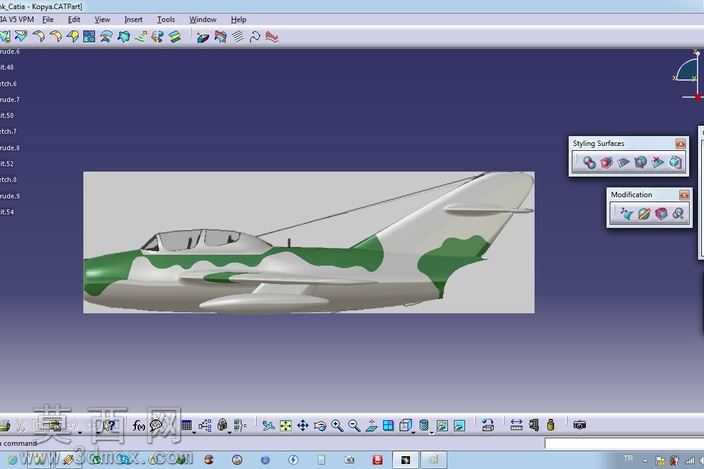Screen dimensions: 704x469
Task: Click the Zoom Out magnifier
Action: pyautogui.click(x=354, y=425)
